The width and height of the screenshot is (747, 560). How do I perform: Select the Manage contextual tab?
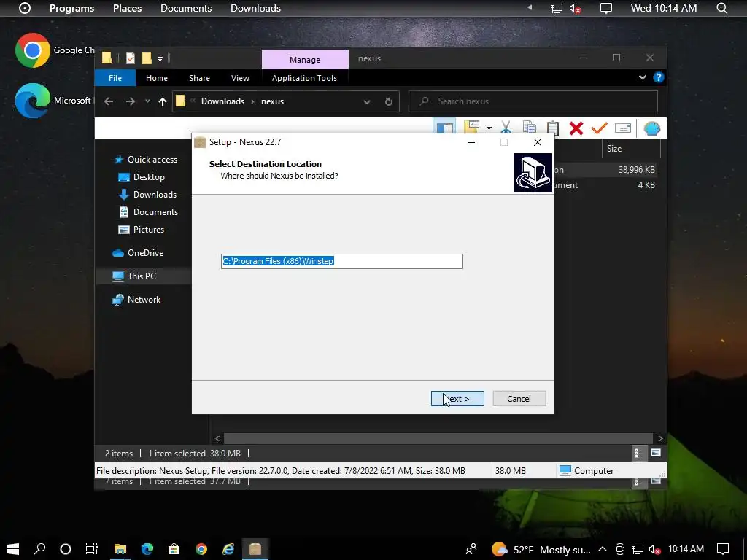(x=305, y=60)
